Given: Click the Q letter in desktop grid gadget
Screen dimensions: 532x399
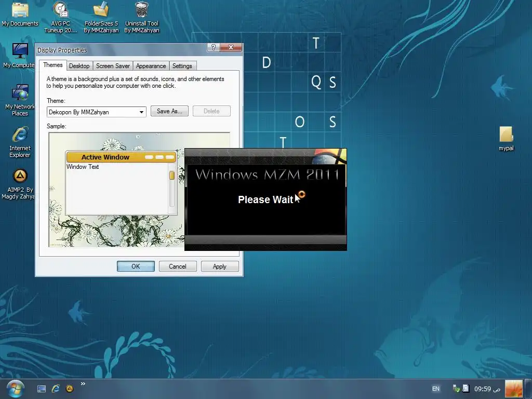Looking at the screenshot, I should [316, 82].
